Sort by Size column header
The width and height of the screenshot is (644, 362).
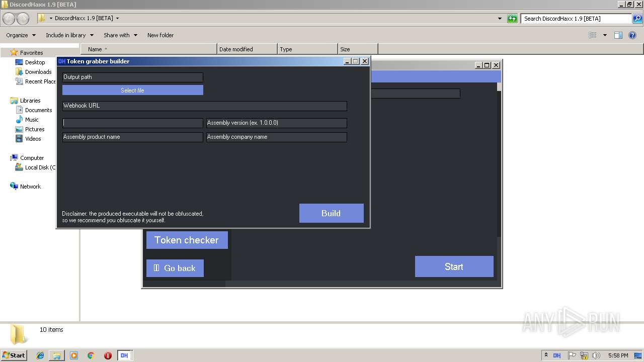[x=358, y=49]
